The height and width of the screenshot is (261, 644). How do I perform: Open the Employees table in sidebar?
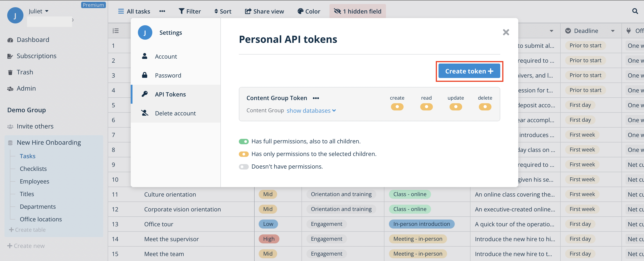34,181
